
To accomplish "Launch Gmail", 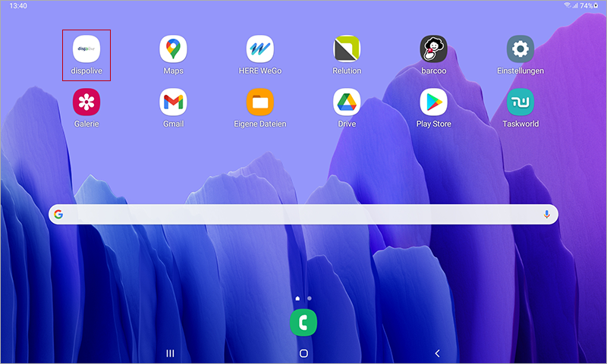I will (173, 102).
